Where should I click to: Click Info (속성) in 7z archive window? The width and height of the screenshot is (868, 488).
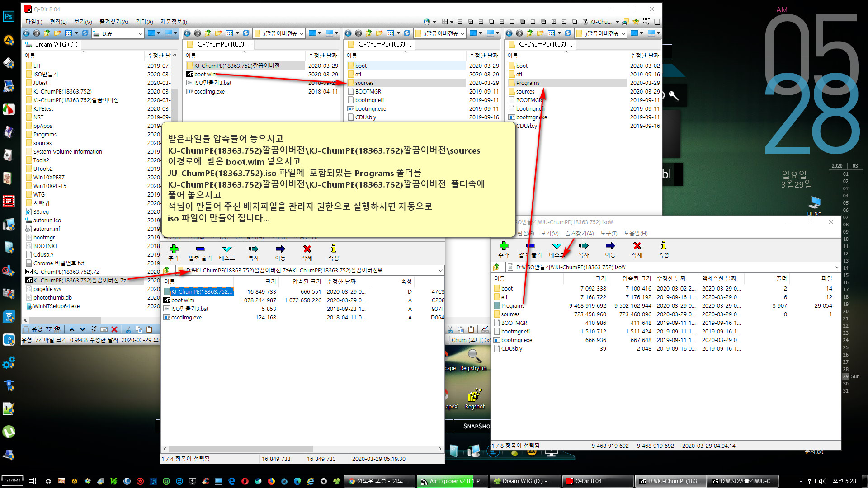[x=334, y=252]
